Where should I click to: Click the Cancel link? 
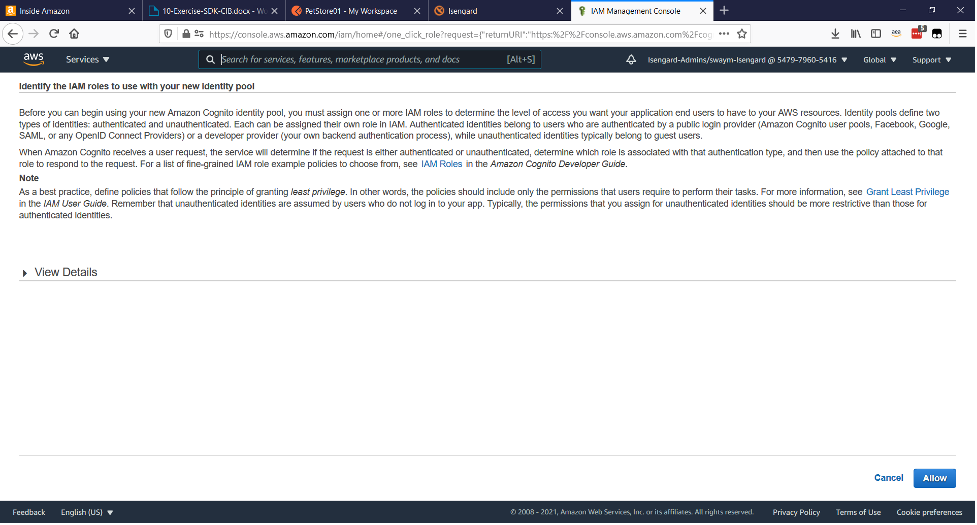coord(888,478)
